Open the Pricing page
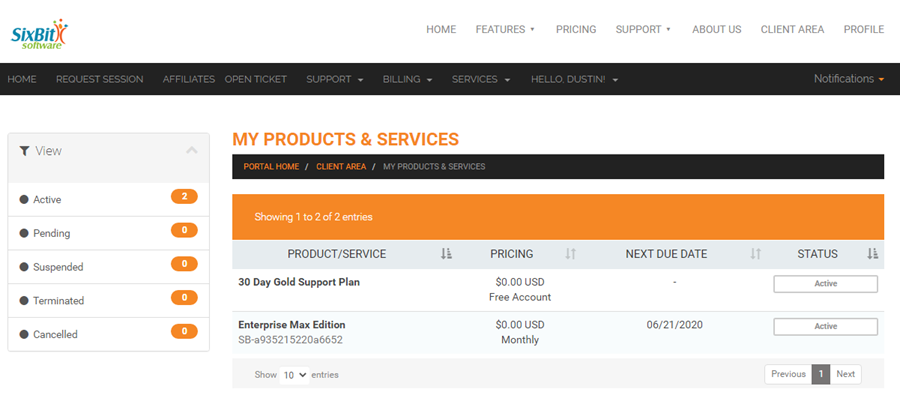The image size is (900, 398). pyautogui.click(x=576, y=29)
